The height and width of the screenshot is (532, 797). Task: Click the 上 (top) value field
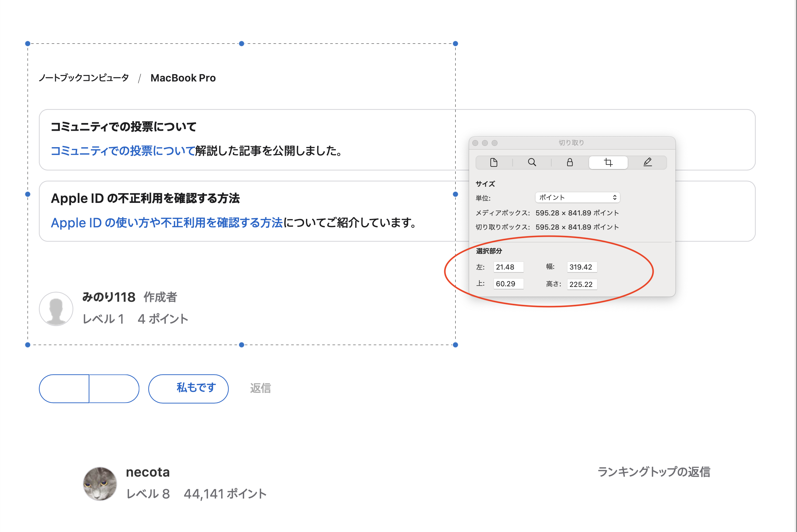pos(508,284)
